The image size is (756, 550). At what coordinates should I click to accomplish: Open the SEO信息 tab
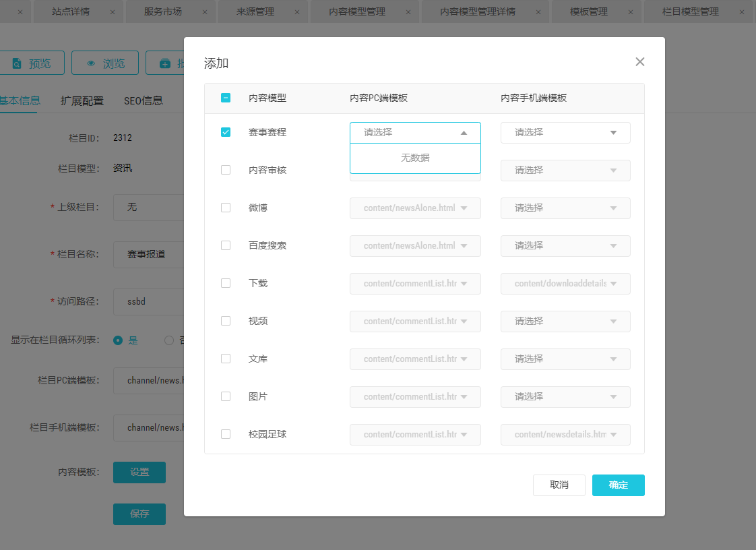[x=143, y=101]
